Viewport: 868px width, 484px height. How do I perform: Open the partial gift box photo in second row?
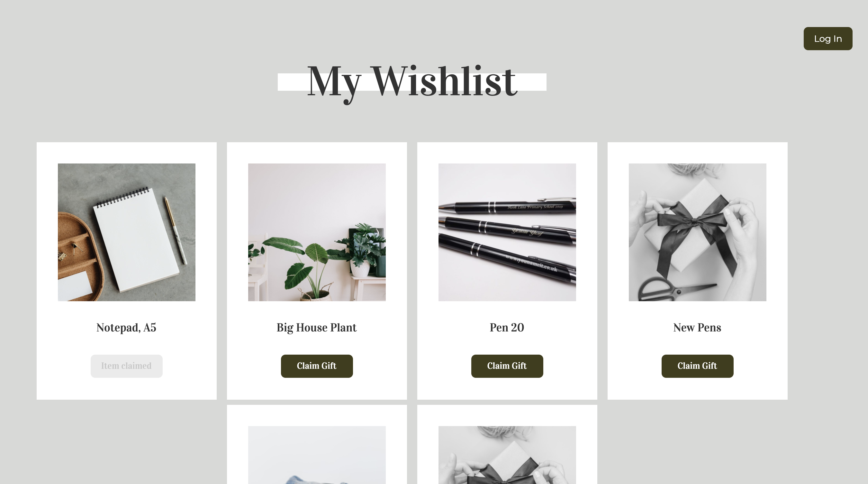[x=507, y=455]
